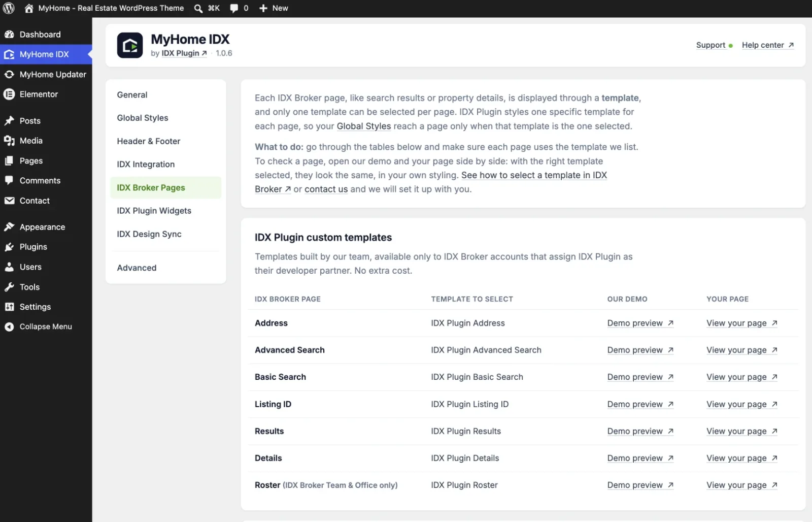Switch to Header & Footer tab
Image resolution: width=812 pixels, height=522 pixels.
(165, 141)
